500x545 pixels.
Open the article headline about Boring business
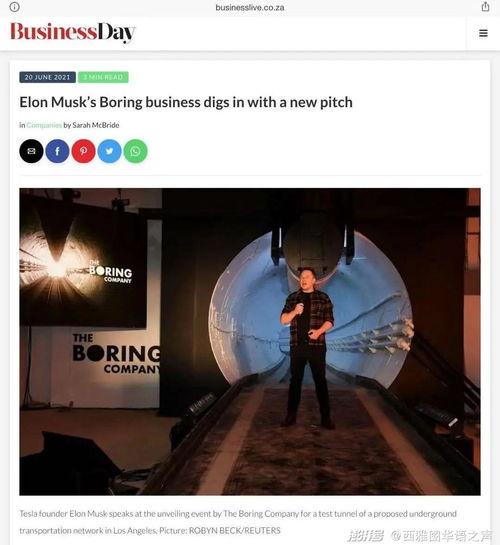(x=186, y=103)
